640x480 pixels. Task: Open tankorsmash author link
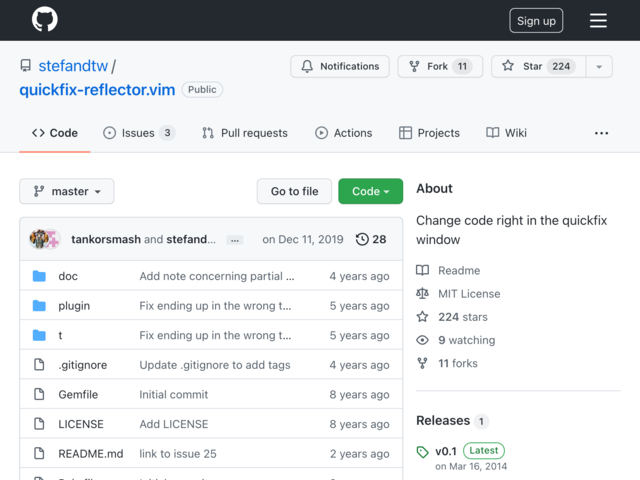(106, 239)
